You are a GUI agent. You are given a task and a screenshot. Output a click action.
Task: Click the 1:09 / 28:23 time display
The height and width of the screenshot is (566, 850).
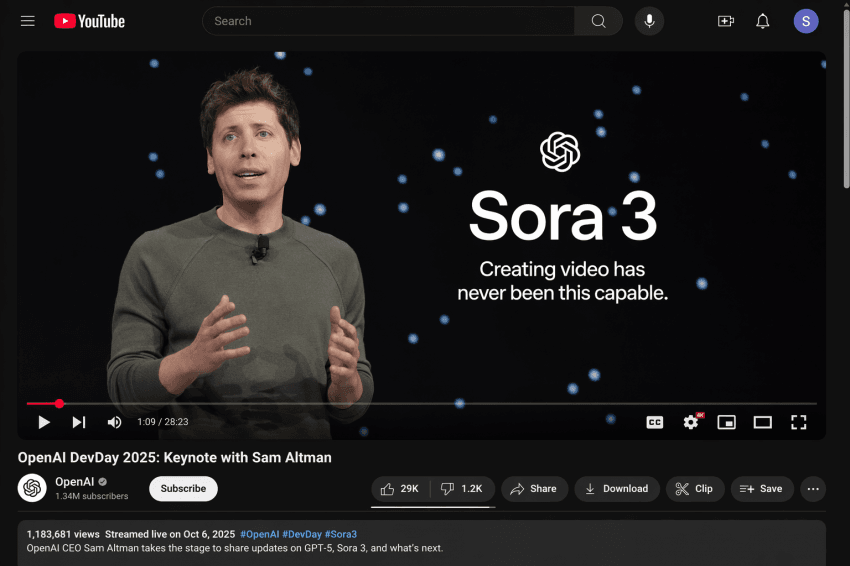pos(163,422)
